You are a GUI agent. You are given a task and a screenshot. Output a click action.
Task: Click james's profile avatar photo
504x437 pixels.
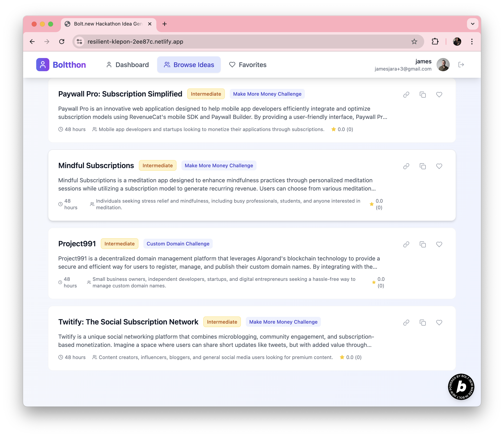pyautogui.click(x=443, y=65)
